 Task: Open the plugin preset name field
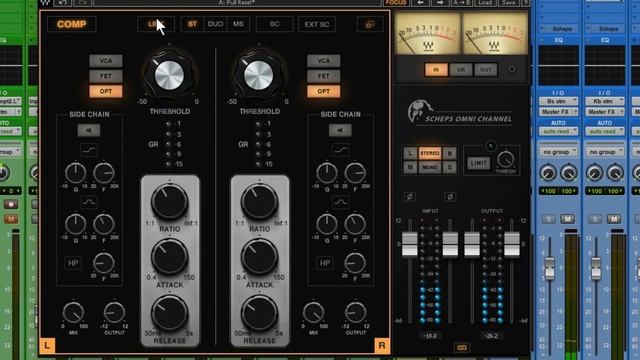click(x=237, y=3)
